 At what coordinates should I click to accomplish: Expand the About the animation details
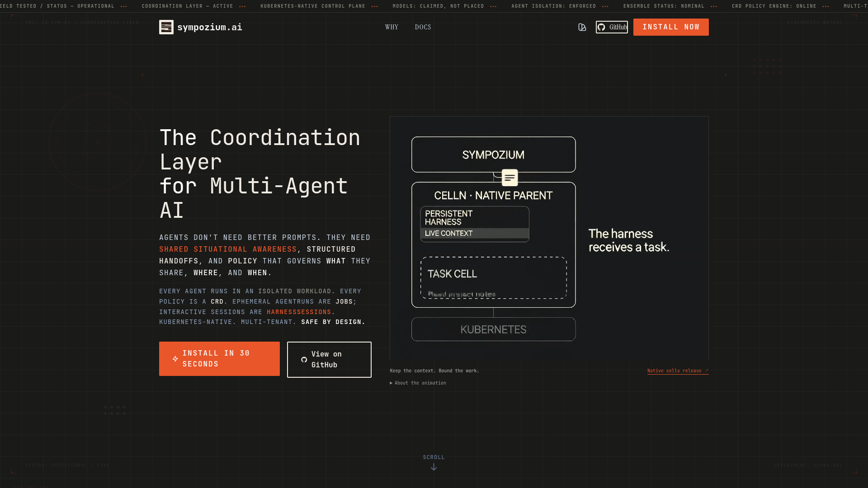[418, 383]
